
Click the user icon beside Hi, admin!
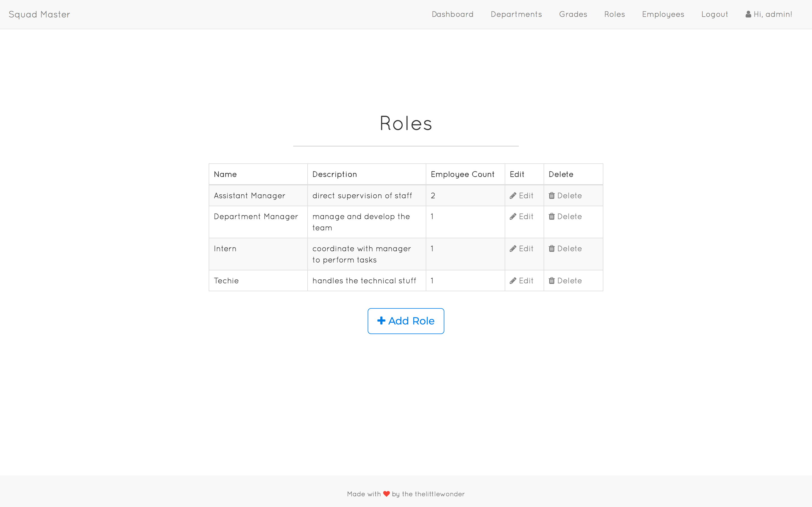pos(748,14)
